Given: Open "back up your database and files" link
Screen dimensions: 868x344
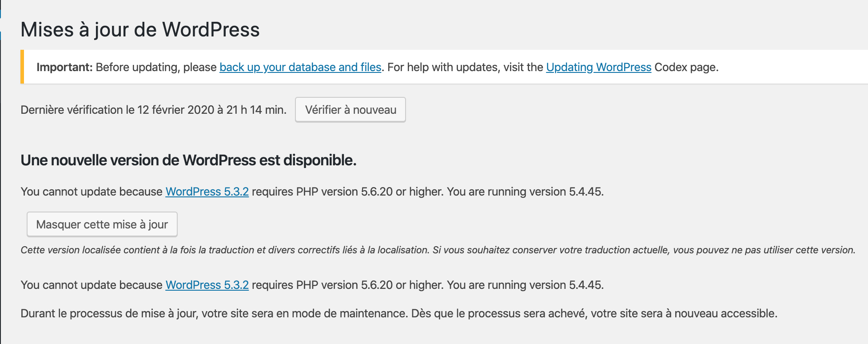Looking at the screenshot, I should pos(300,67).
